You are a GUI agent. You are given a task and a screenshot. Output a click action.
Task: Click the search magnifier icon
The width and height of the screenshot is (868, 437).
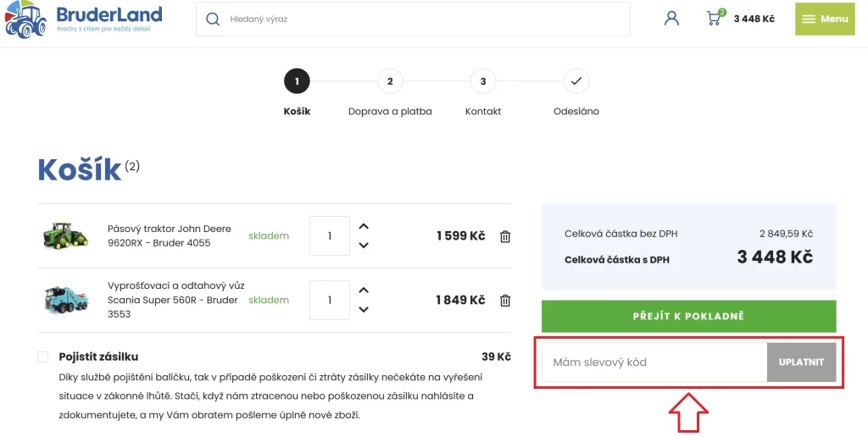pos(213,19)
